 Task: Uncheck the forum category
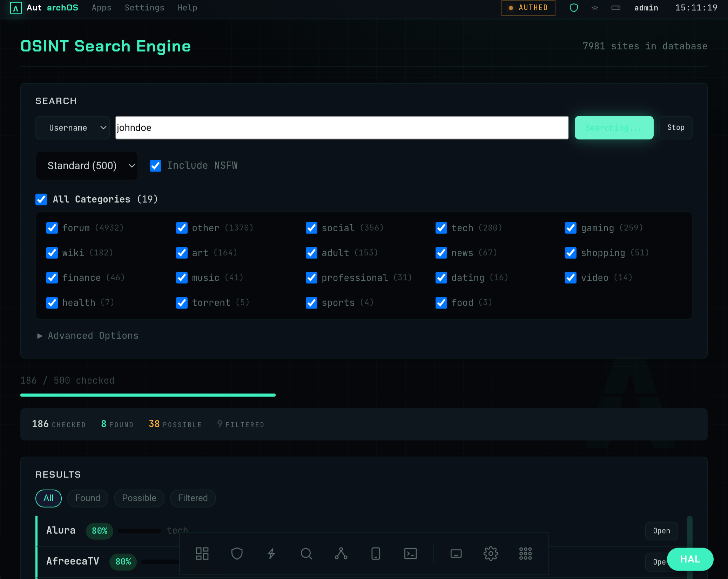[52, 228]
